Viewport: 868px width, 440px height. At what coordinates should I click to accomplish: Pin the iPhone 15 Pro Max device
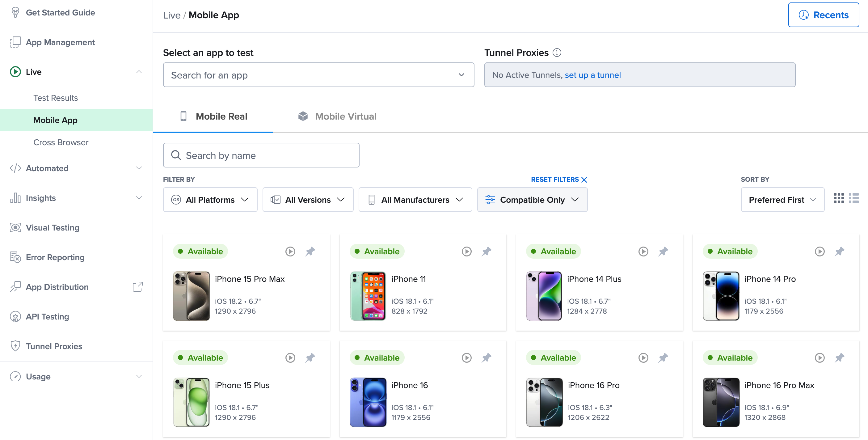pyautogui.click(x=310, y=251)
